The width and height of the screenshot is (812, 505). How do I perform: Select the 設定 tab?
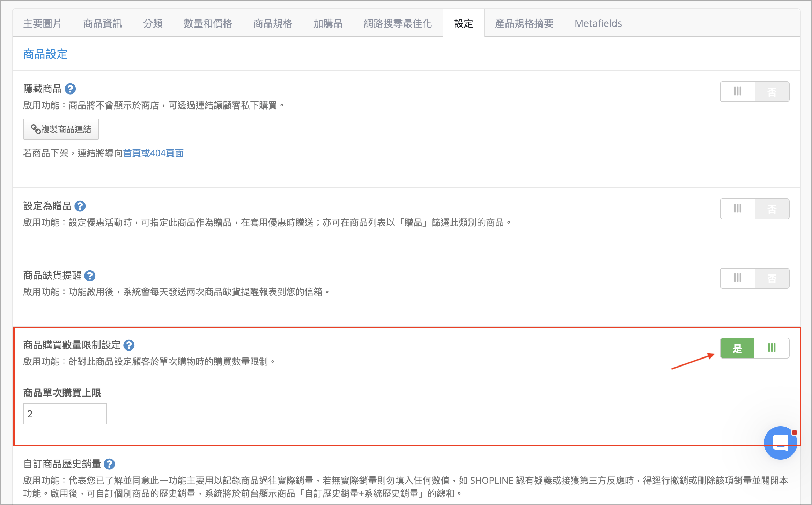464,23
